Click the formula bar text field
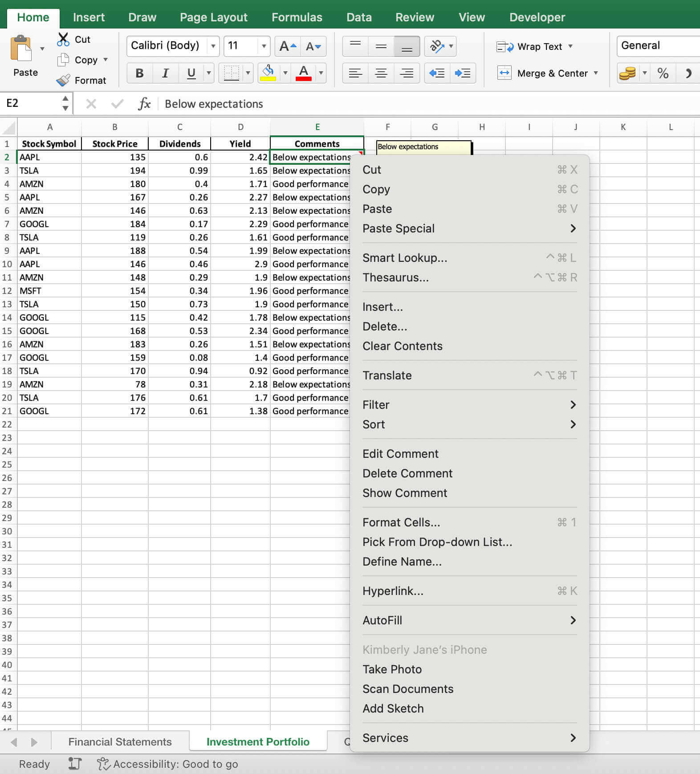 pyautogui.click(x=430, y=104)
